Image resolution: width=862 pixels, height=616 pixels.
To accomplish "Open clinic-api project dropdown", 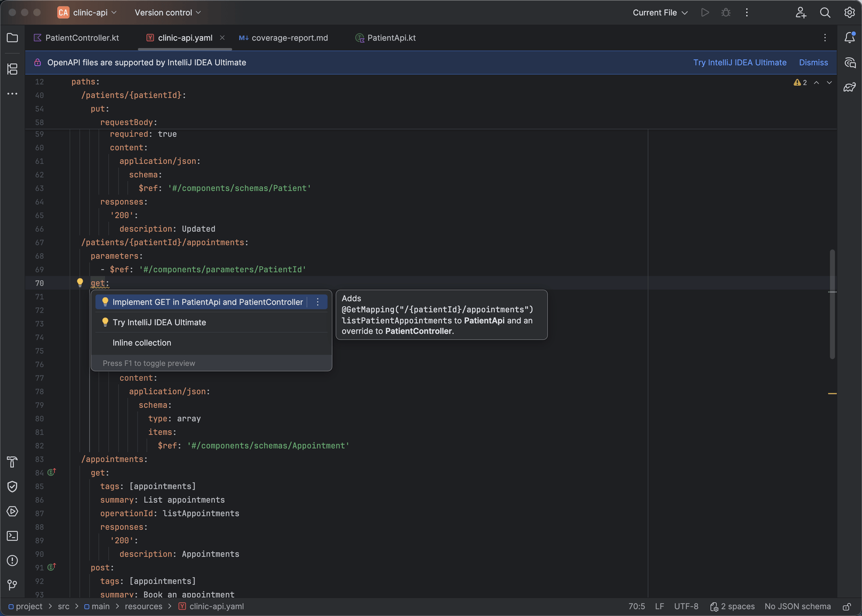I will tap(87, 12).
